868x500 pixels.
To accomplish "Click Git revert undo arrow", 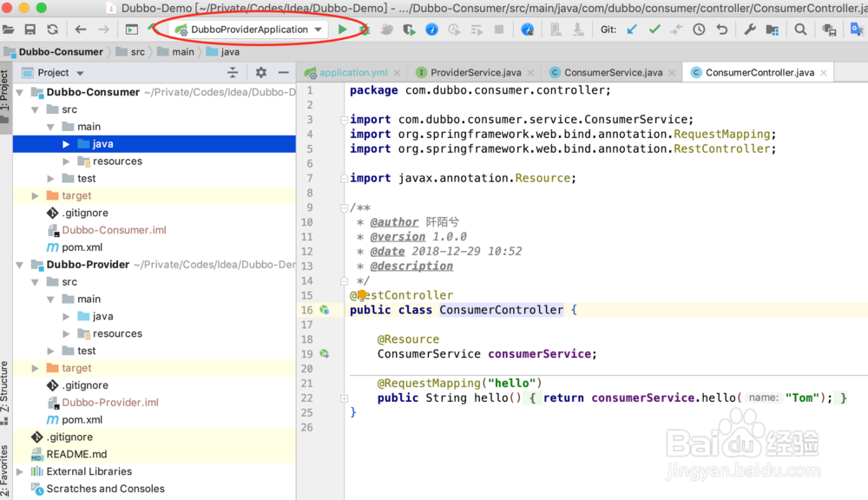I will [x=722, y=30].
